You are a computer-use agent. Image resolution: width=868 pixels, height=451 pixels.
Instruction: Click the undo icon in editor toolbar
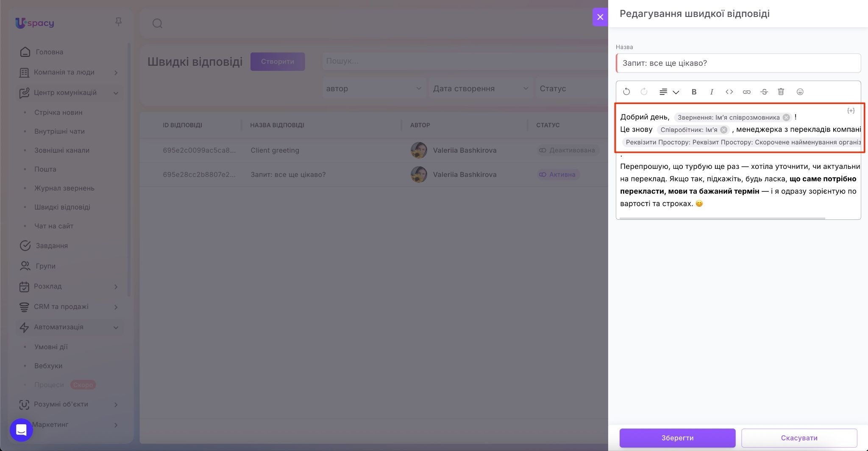(626, 92)
